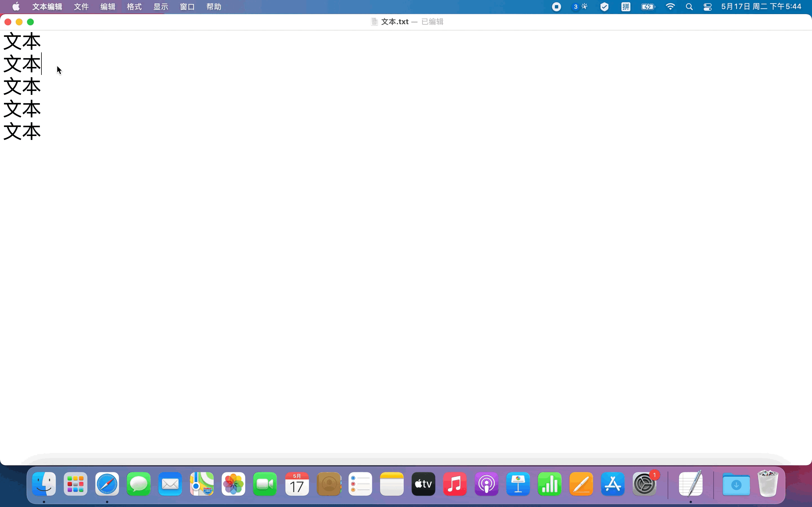The height and width of the screenshot is (507, 812).
Task: Open the 编辑 menu
Action: (108, 7)
